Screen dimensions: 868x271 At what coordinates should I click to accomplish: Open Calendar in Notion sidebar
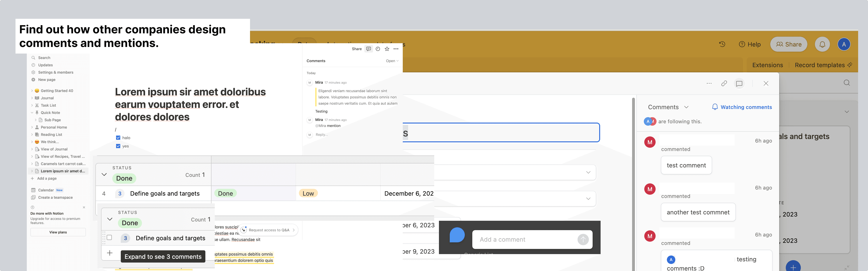[x=46, y=190]
